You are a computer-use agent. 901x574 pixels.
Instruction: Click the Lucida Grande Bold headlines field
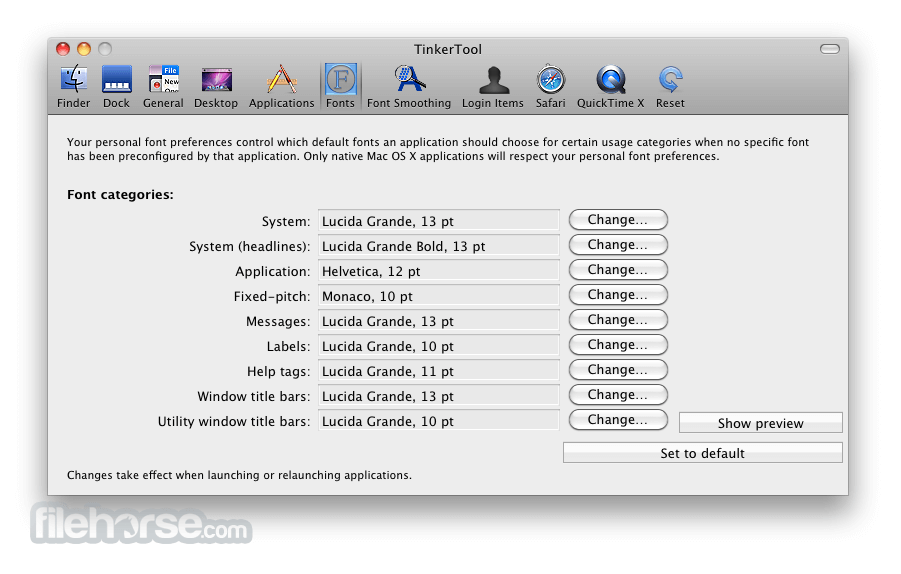(438, 246)
